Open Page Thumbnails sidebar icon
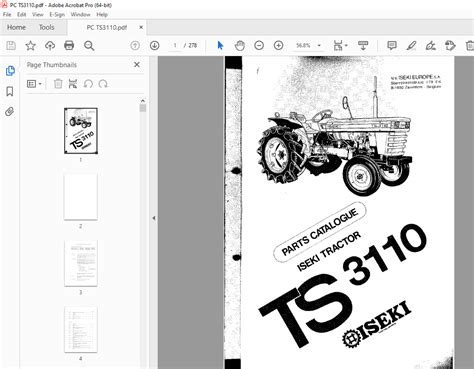This screenshot has width=474, height=369. coord(10,71)
